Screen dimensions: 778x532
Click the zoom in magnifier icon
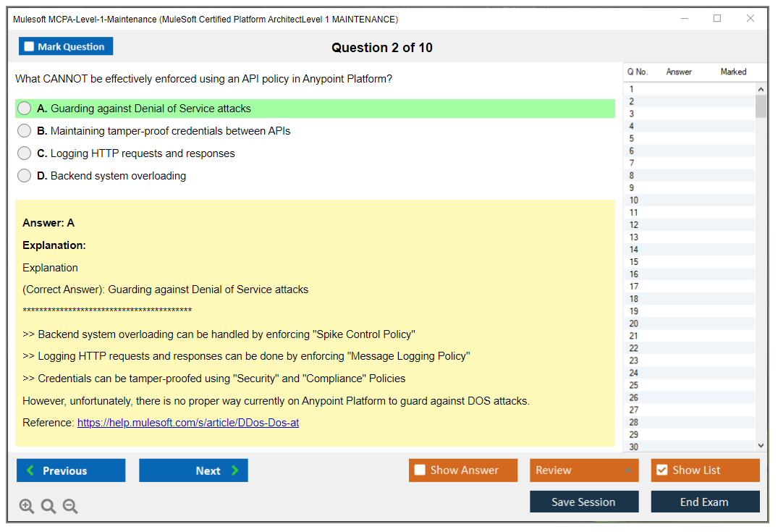27,507
